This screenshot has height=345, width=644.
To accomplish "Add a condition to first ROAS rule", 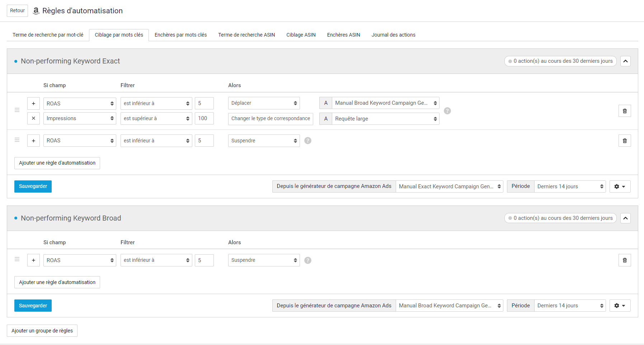I will 33,103.
